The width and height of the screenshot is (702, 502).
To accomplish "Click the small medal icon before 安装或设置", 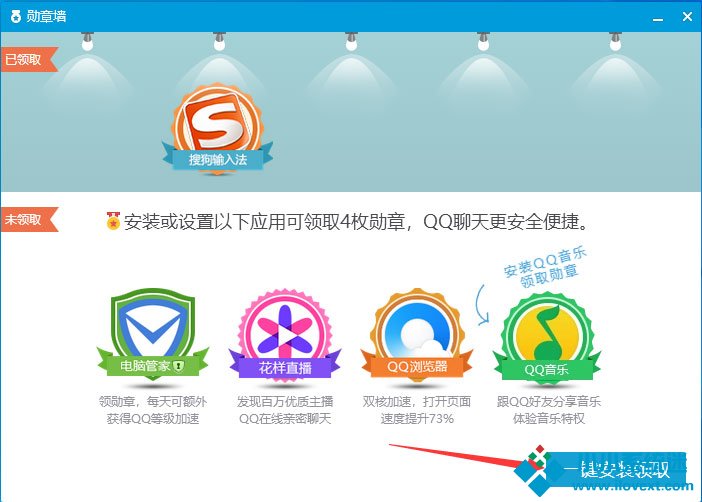I will (113, 221).
